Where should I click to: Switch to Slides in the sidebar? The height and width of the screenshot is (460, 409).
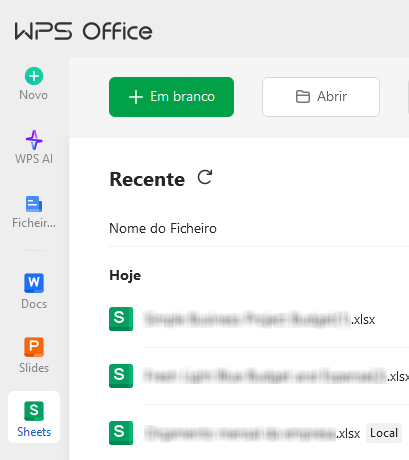pos(34,355)
